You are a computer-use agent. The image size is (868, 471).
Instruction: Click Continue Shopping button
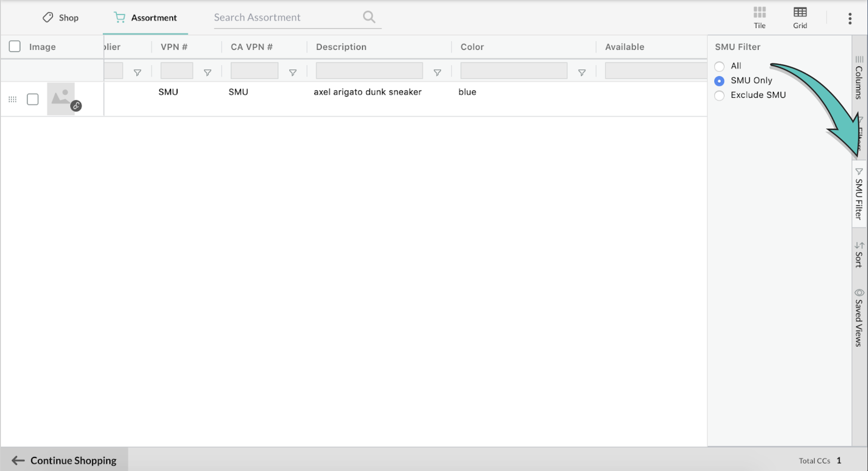[64, 460]
